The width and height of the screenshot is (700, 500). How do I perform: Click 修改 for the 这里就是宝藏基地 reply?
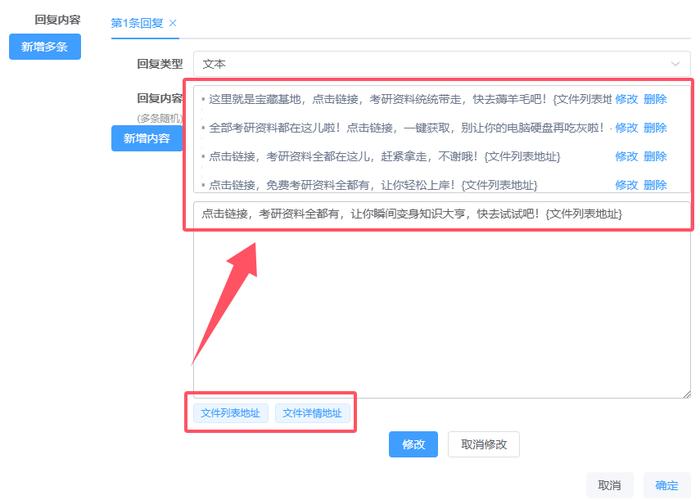click(626, 99)
